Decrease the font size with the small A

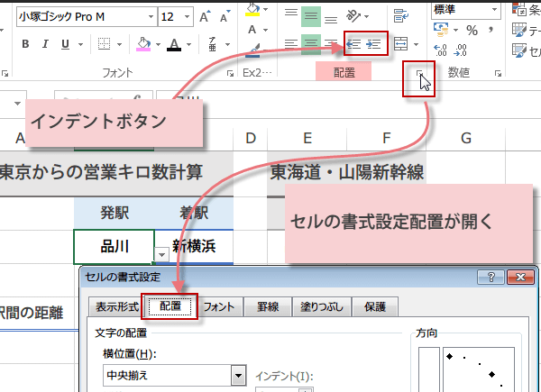coord(225,16)
